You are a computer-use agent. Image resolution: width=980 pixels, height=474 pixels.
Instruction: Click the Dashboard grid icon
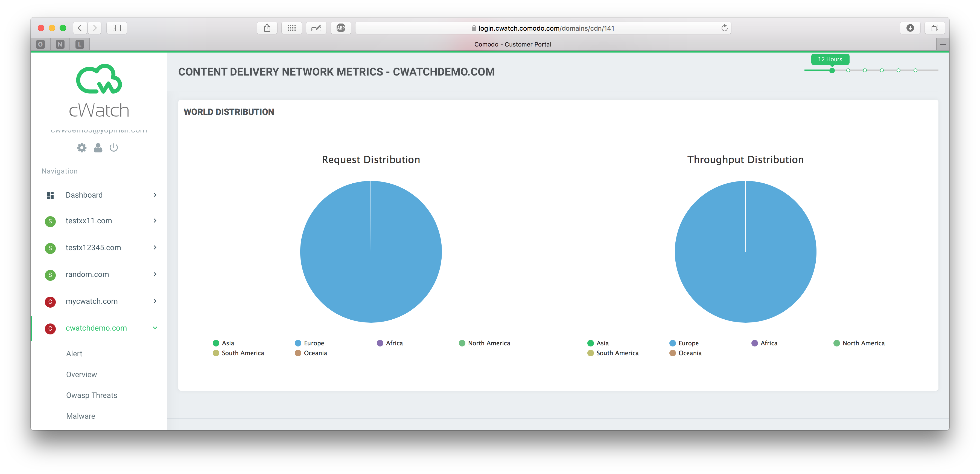(x=50, y=195)
